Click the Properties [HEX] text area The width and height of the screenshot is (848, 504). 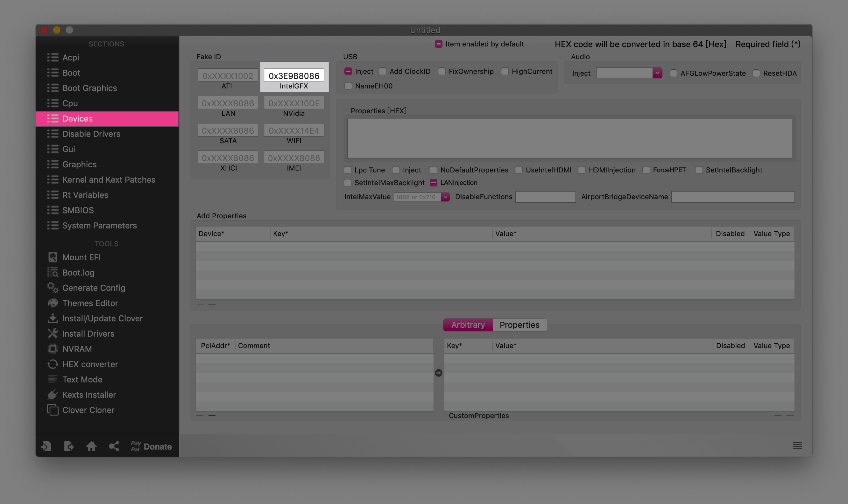569,138
